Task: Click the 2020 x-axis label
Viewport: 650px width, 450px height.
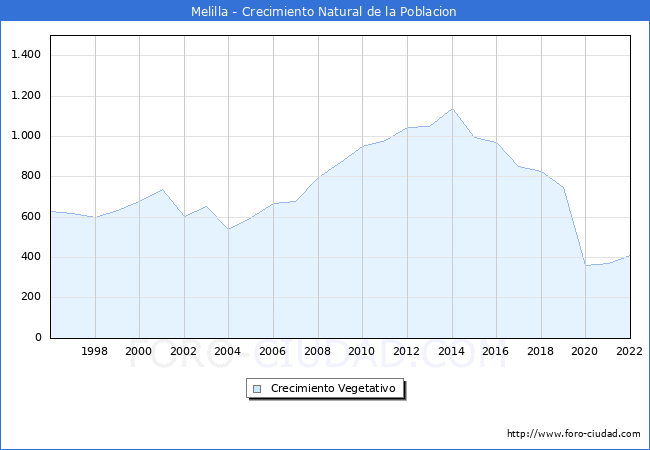Action: click(x=585, y=351)
